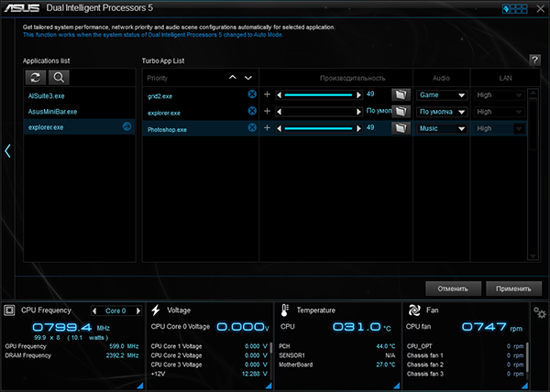Move priority up with the up chevron
Screen dimensions: 550x392
coord(233,78)
